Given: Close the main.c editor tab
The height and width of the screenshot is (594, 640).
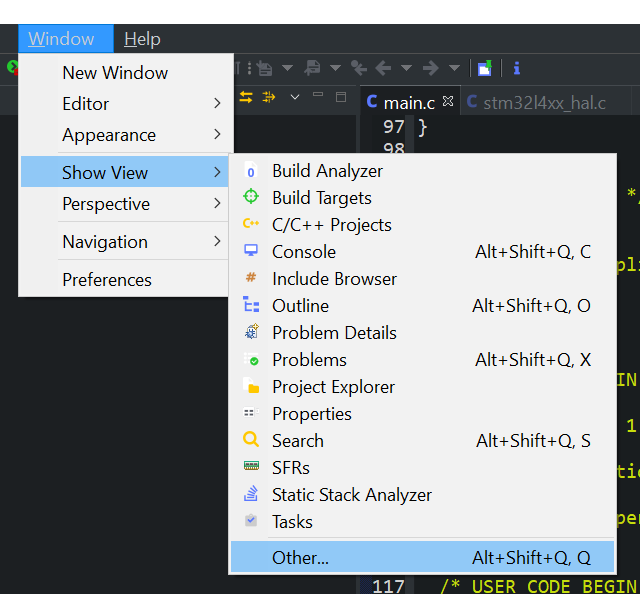Looking at the screenshot, I should (x=448, y=101).
